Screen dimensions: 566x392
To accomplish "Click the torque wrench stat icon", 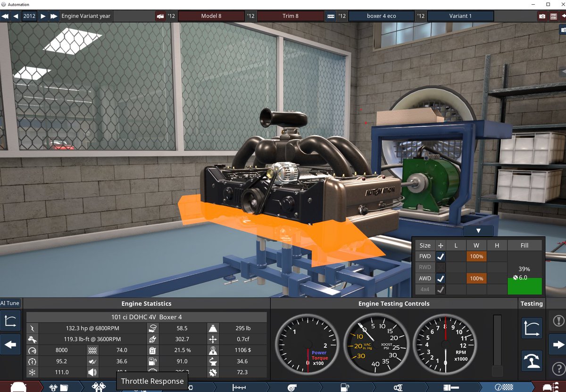I will (x=32, y=339).
